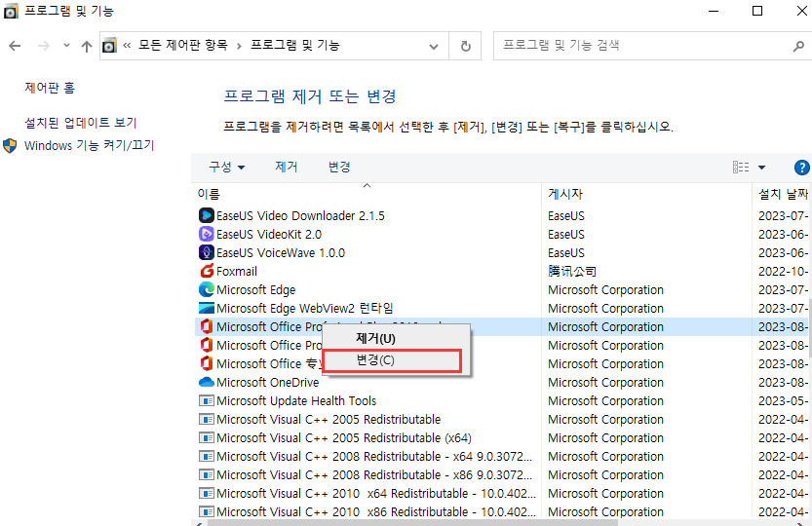Go up one level with up arrow

click(87, 46)
